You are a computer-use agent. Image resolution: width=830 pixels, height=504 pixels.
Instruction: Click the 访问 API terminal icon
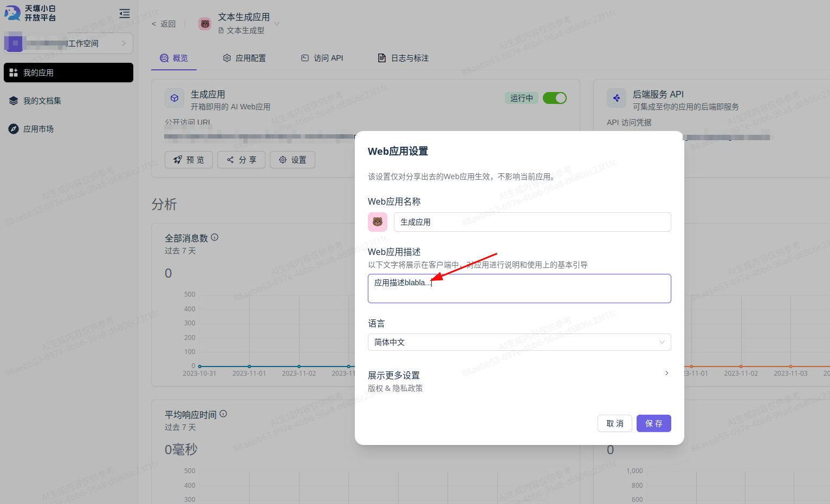point(305,58)
